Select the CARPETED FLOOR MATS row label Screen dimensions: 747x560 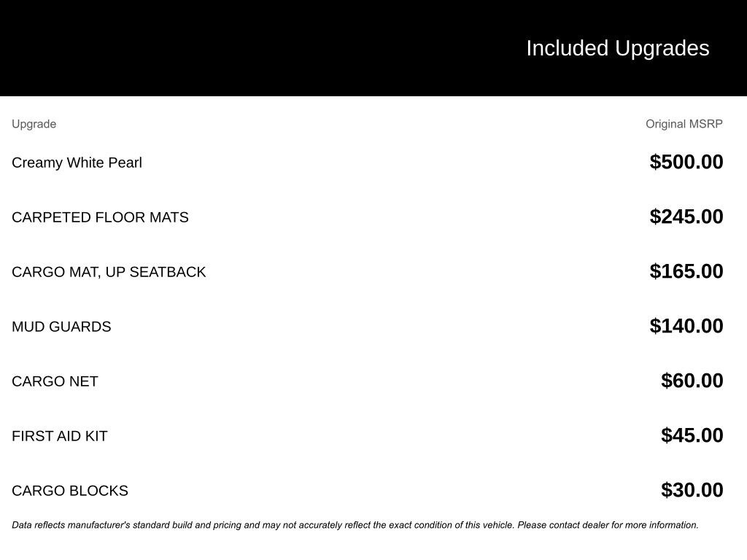[100, 217]
